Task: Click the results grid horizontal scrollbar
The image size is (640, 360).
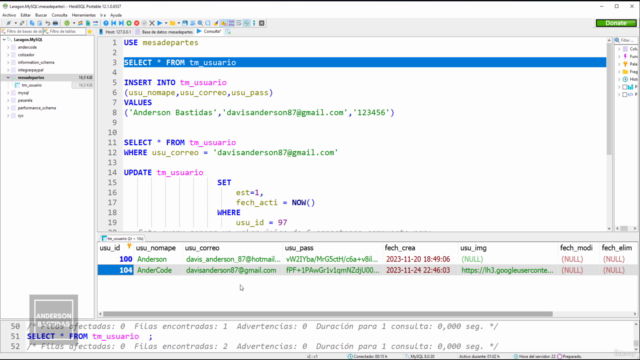Action: [328, 314]
